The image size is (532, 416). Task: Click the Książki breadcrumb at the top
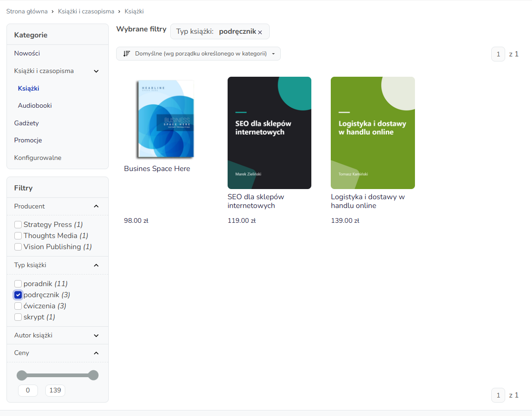[134, 11]
